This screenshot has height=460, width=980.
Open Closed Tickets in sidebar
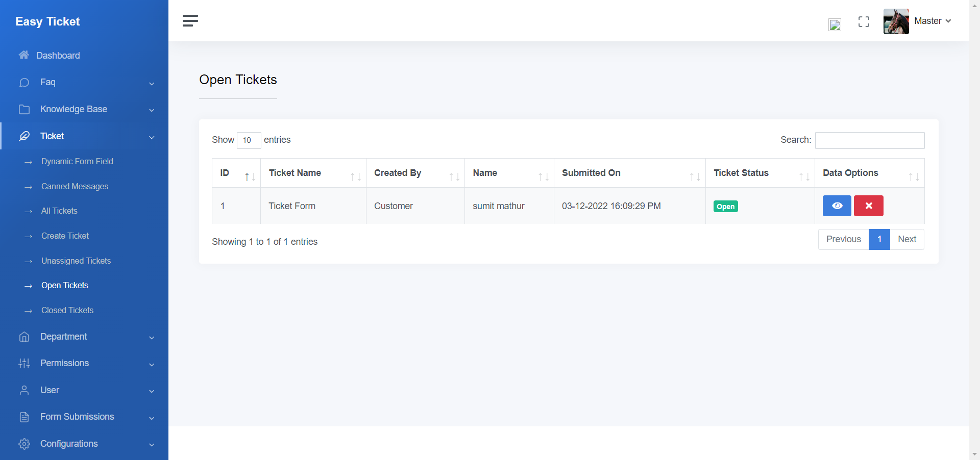click(67, 310)
